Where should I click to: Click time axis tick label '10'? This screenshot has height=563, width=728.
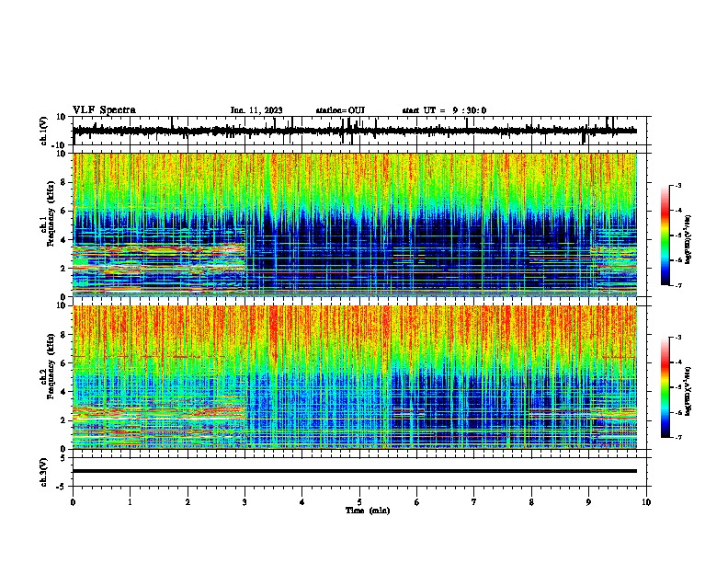point(646,502)
